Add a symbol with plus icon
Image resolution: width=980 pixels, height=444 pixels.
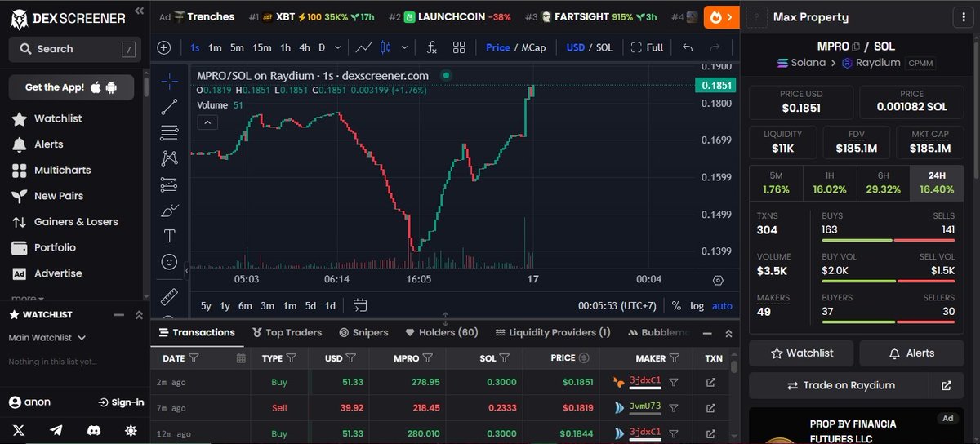[164, 47]
